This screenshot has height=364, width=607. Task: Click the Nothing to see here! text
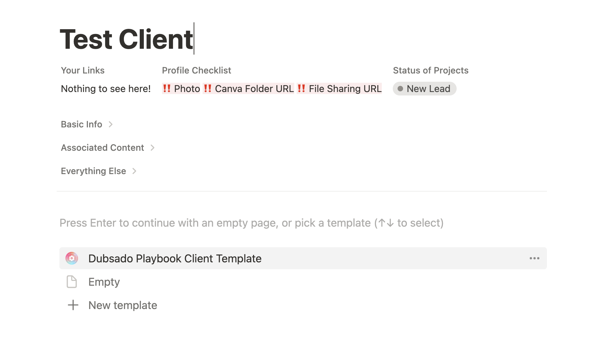pyautogui.click(x=106, y=89)
